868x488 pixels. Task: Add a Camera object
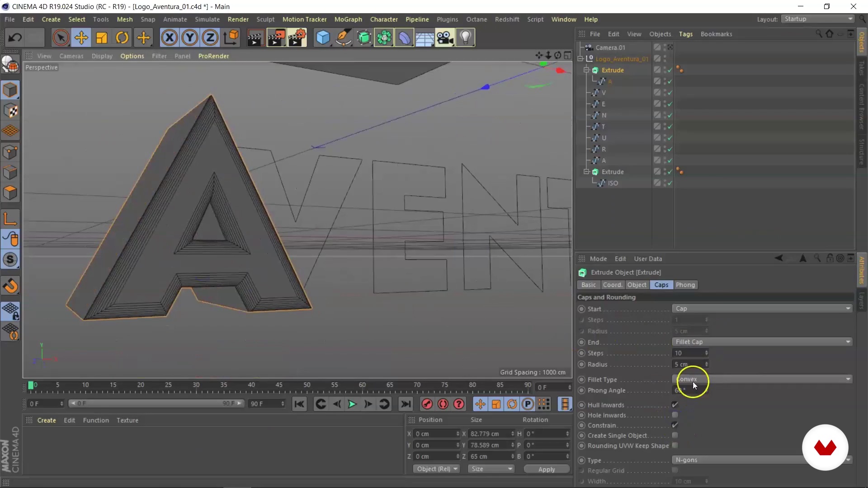pyautogui.click(x=445, y=38)
